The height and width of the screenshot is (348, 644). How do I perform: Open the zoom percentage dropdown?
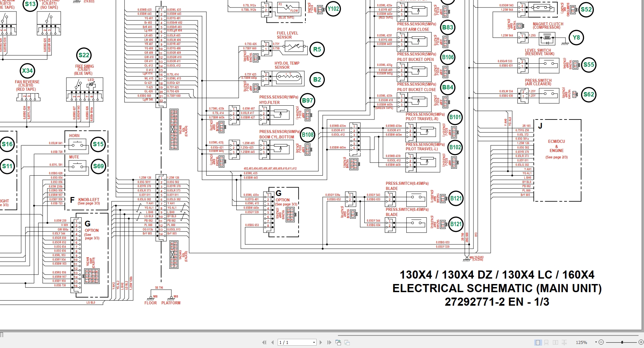click(596, 342)
